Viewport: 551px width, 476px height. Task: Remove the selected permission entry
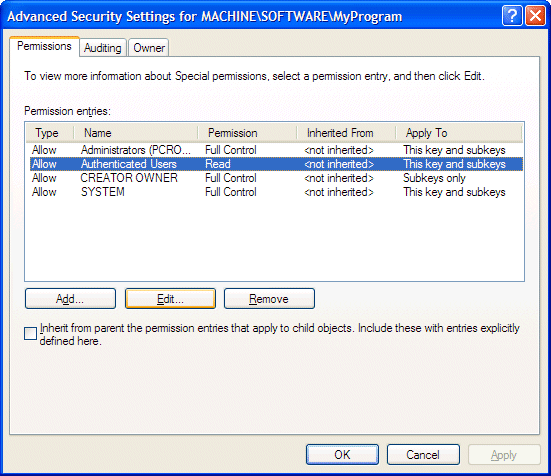pos(269,299)
